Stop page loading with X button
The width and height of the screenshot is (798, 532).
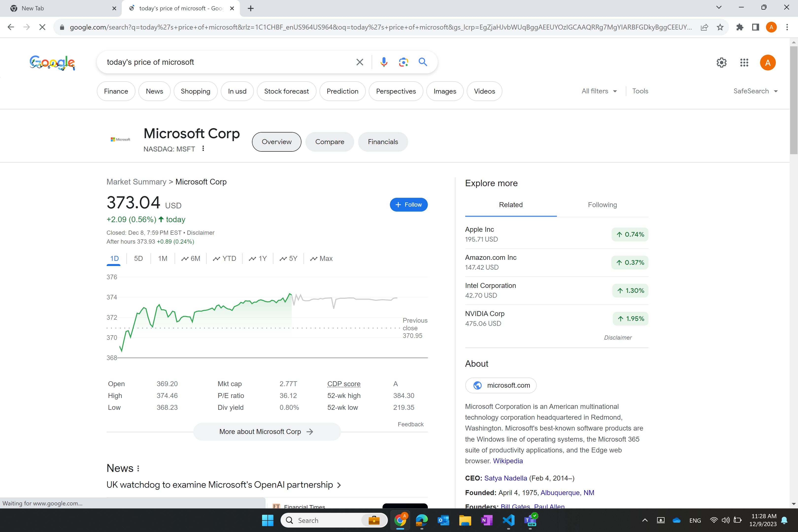pos(42,27)
